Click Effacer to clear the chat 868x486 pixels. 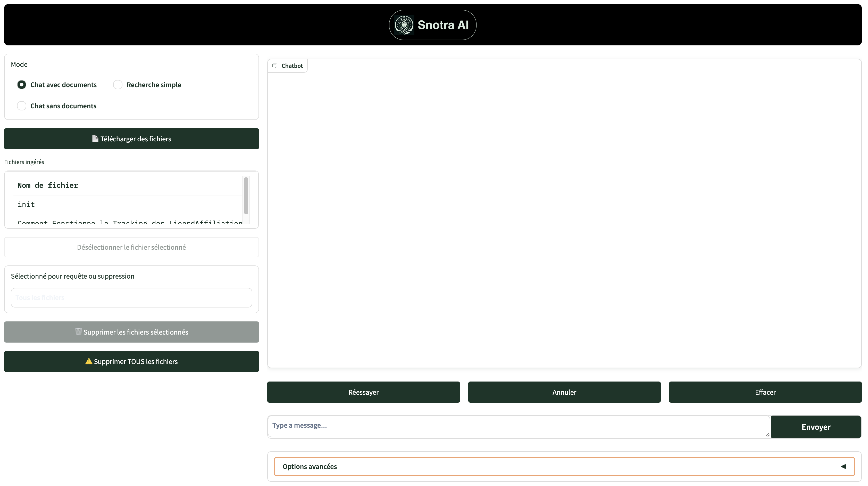pos(765,392)
